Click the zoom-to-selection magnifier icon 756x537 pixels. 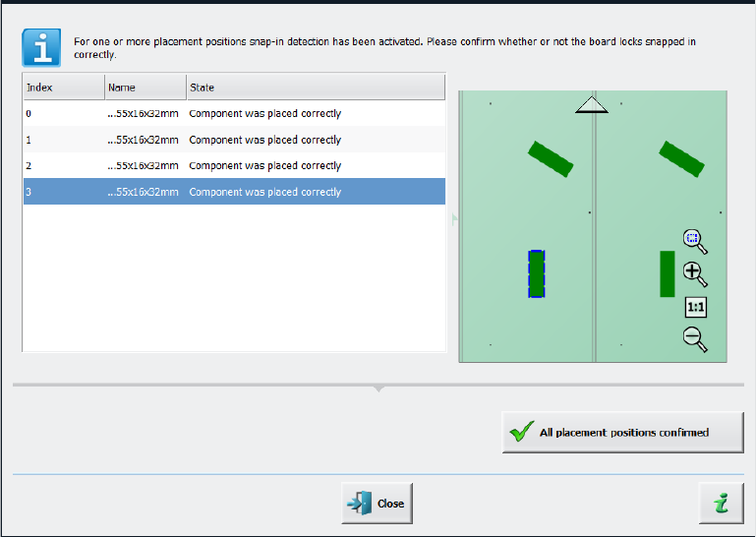pos(694,240)
